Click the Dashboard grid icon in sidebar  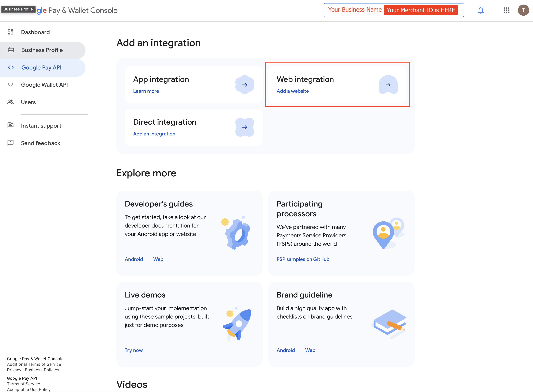click(x=11, y=32)
